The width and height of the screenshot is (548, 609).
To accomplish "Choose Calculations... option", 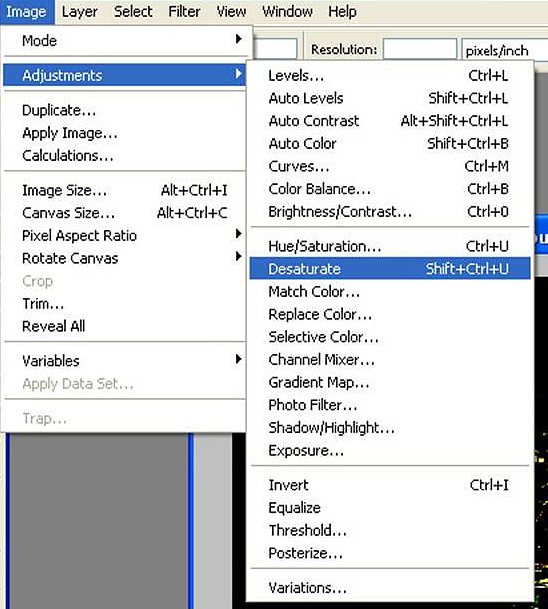I will (x=124, y=156).
